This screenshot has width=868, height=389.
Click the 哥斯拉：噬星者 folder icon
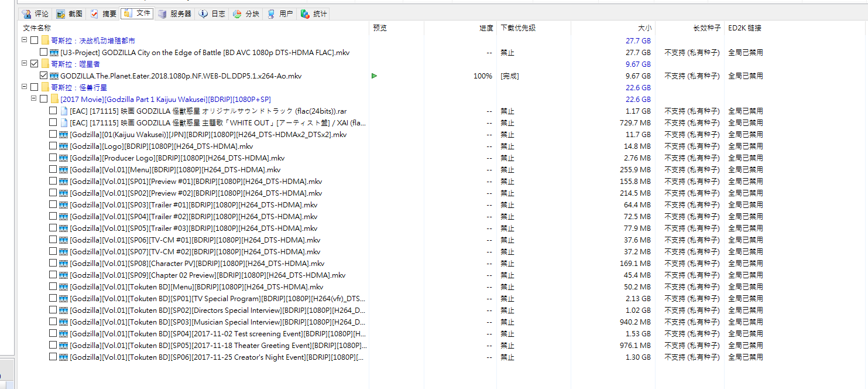coord(45,64)
